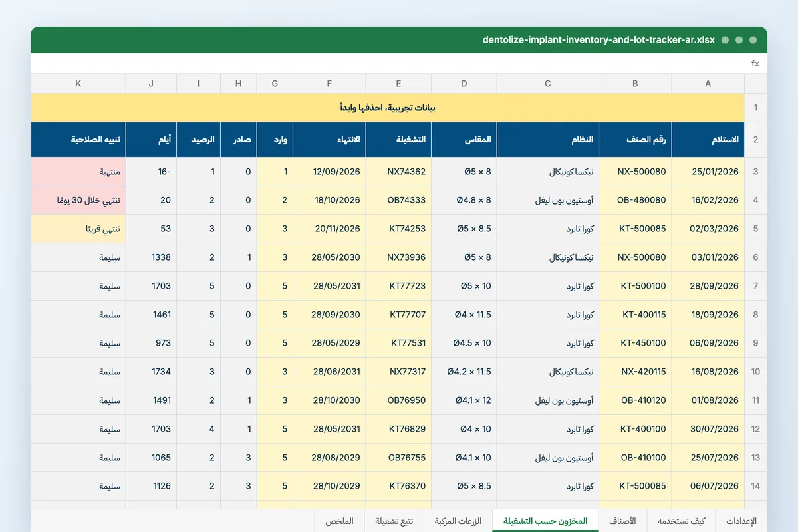
Task: Click the تنبيه الصلاحية header cell
Action: 78,140
